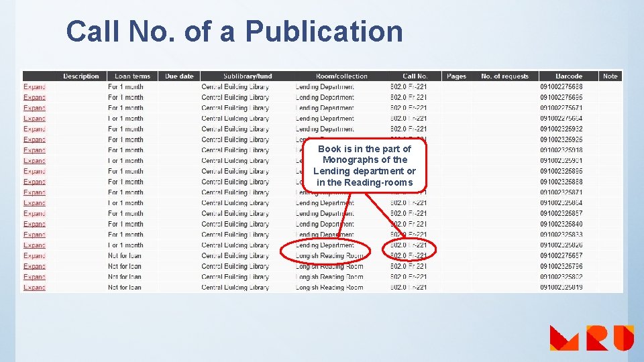Open Expand link for barcode 091002325833
Screen dimensions: 644x362
coord(34,235)
